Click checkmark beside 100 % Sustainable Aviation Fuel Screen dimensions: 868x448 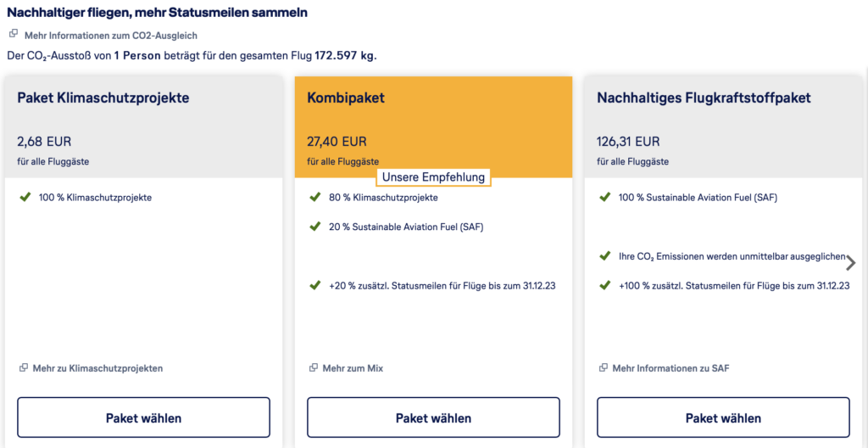click(x=604, y=197)
